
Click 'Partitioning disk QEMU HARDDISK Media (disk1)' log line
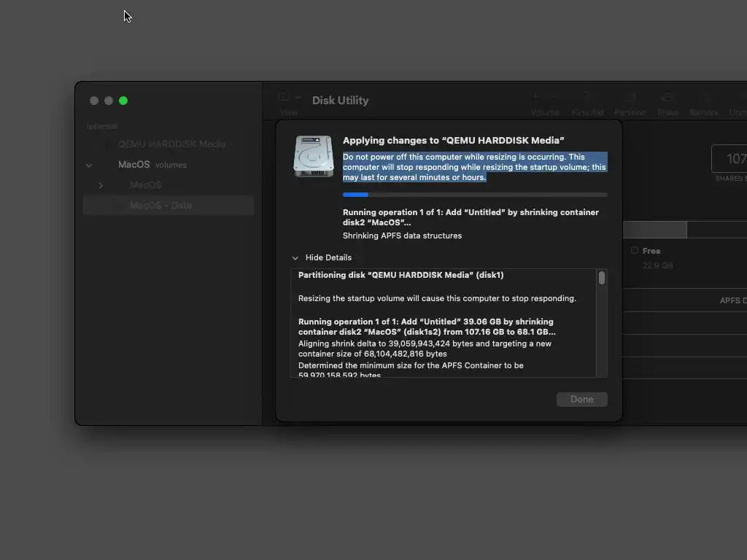(x=400, y=275)
